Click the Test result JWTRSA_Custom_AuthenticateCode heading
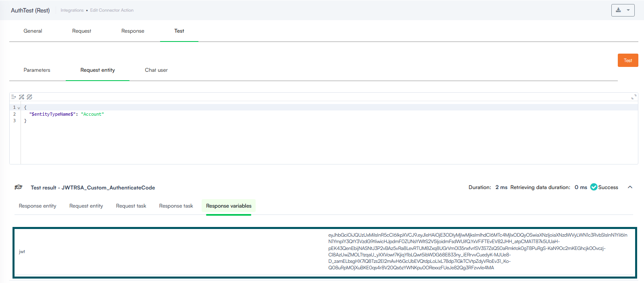The image size is (644, 283). pyautogui.click(x=93, y=187)
